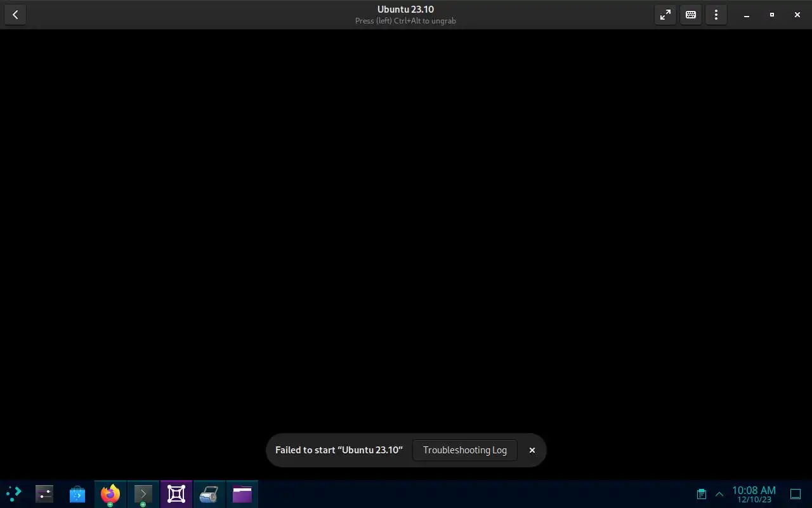This screenshot has width=812, height=508.
Task: Expand hidden system tray icons
Action: pos(719,494)
